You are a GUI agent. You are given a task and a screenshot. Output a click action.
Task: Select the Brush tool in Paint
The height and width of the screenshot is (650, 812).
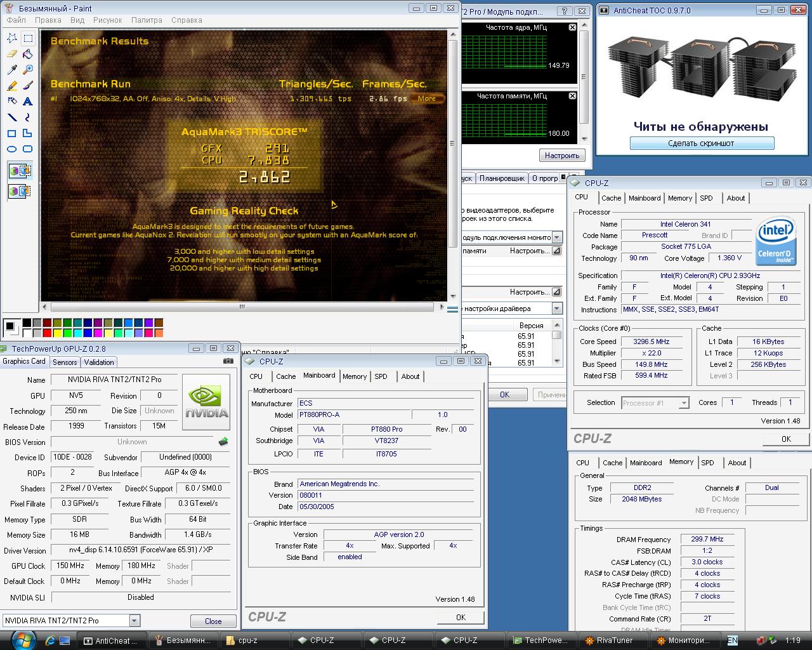27,86
